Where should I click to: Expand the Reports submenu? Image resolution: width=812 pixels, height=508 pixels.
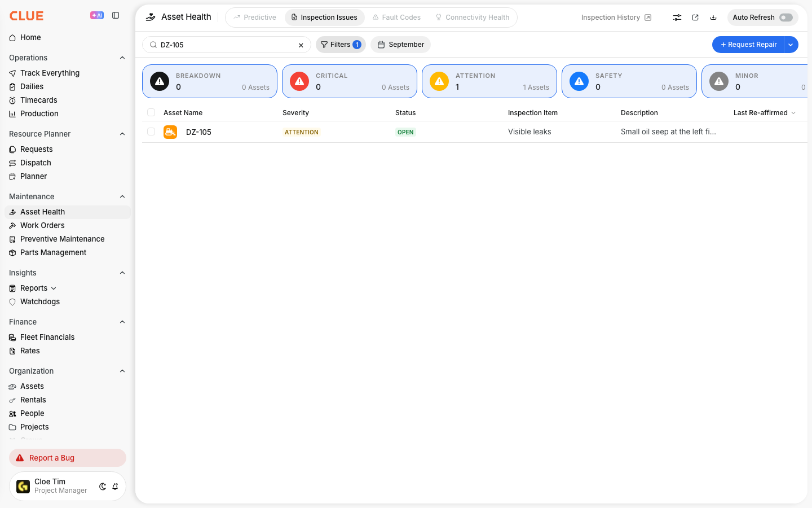pyautogui.click(x=54, y=288)
